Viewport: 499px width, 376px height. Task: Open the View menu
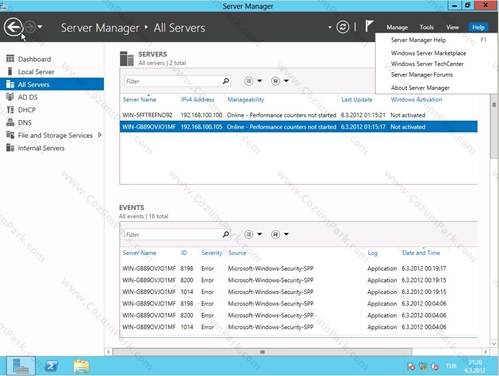coord(452,27)
